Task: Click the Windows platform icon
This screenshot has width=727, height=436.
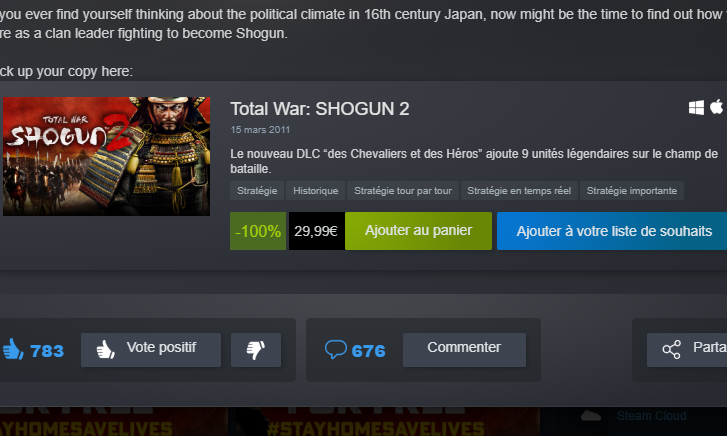Action: point(696,108)
